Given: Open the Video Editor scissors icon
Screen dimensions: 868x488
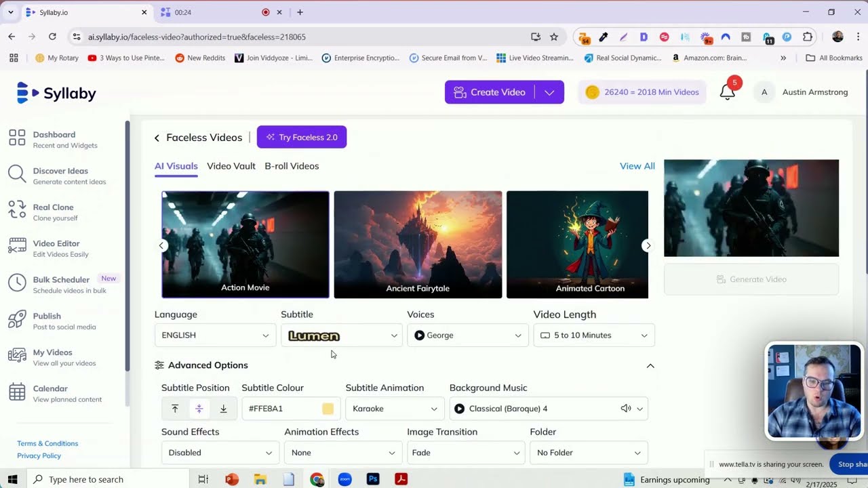Looking at the screenshot, I should pos(17,247).
